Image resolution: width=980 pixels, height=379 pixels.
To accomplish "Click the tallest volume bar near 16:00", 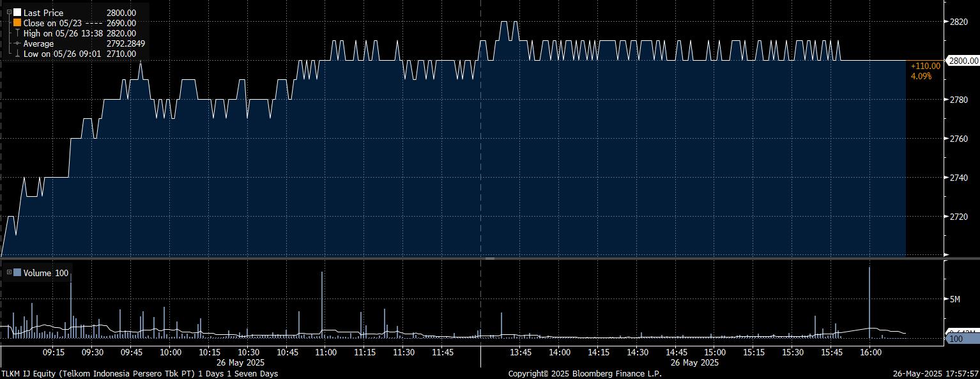I will (x=869, y=300).
